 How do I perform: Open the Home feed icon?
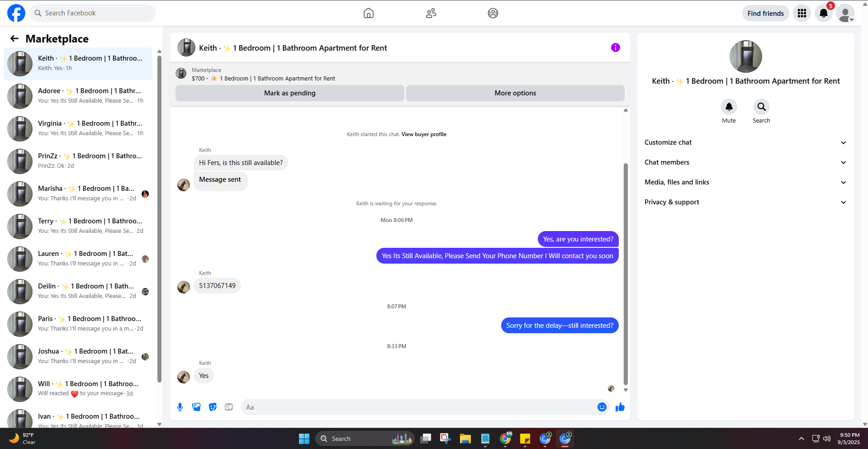pos(369,13)
